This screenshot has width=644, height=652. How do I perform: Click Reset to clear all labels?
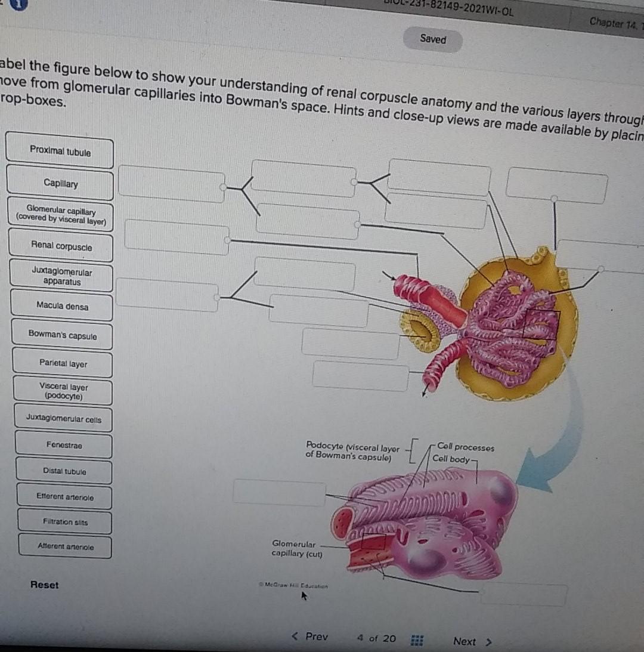(x=45, y=585)
